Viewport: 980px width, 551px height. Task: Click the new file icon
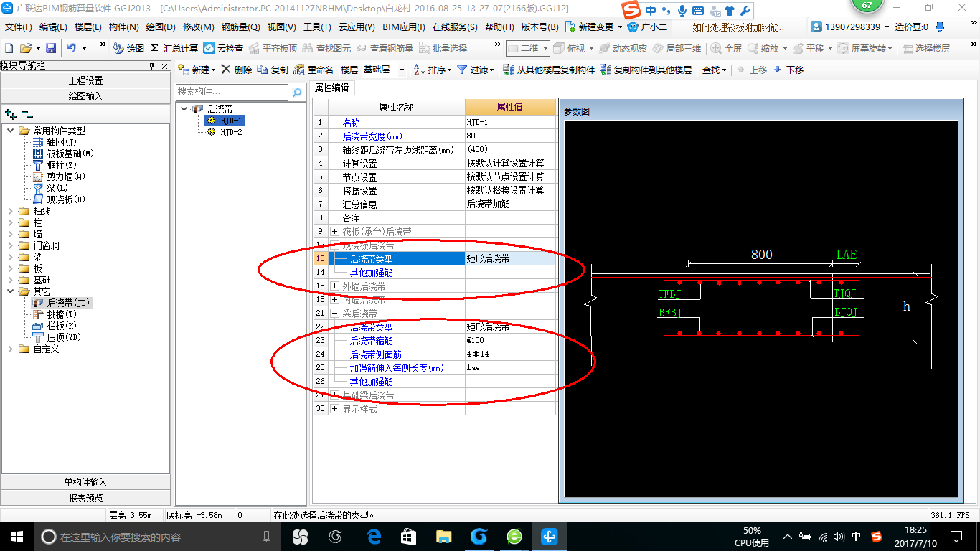point(9,48)
